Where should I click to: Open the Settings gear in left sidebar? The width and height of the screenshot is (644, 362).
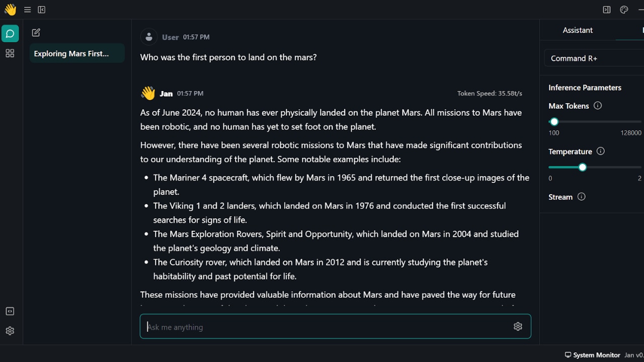[10, 331]
